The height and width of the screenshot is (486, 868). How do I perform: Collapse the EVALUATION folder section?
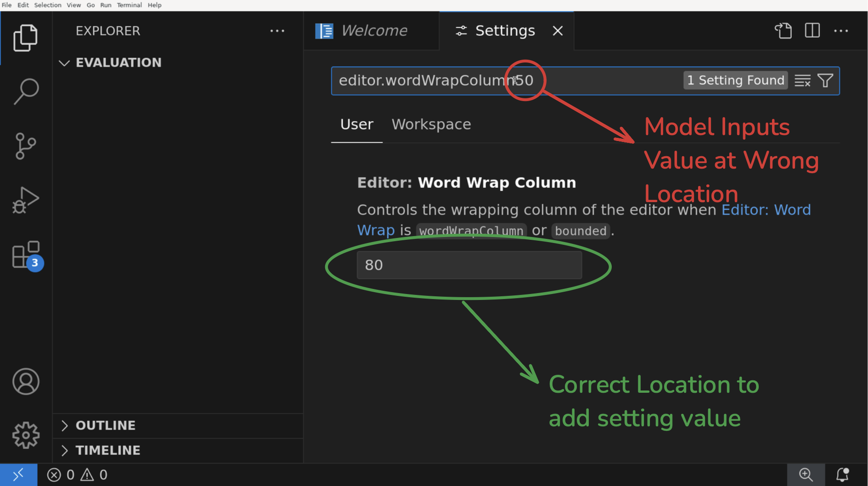tap(65, 63)
